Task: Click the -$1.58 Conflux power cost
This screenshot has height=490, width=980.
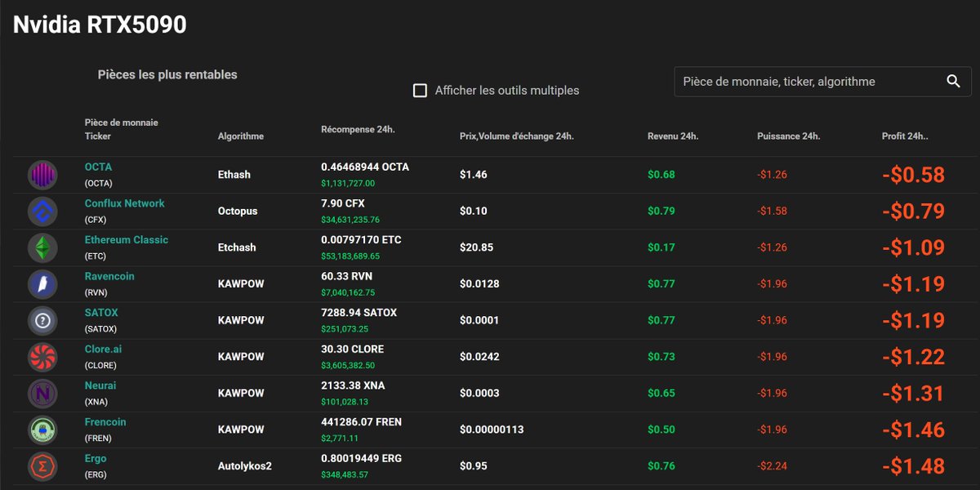Action: pyautogui.click(x=773, y=212)
